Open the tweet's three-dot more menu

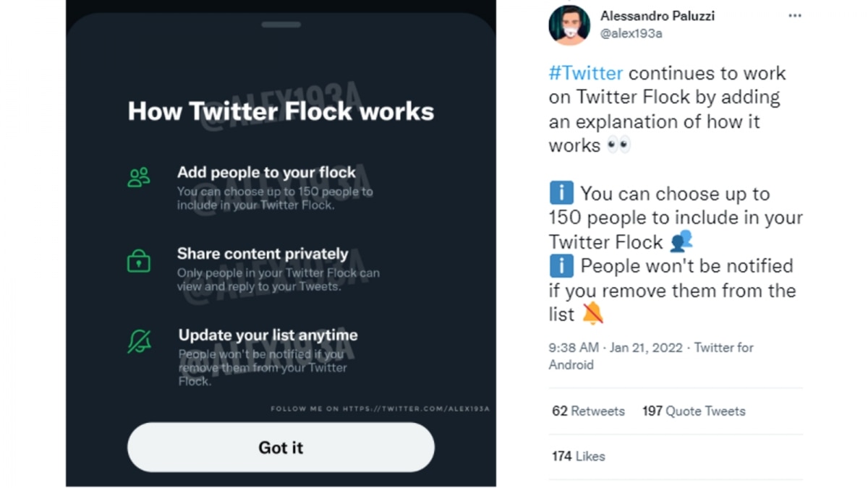794,16
